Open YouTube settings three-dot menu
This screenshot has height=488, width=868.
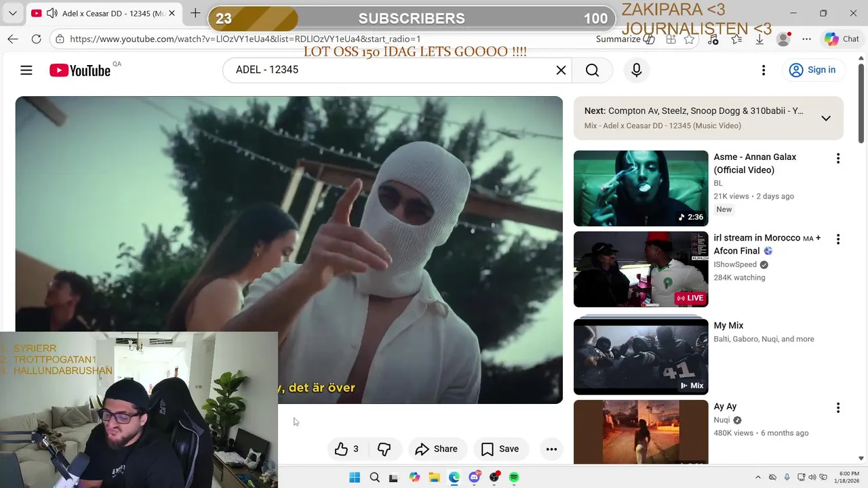click(x=764, y=70)
